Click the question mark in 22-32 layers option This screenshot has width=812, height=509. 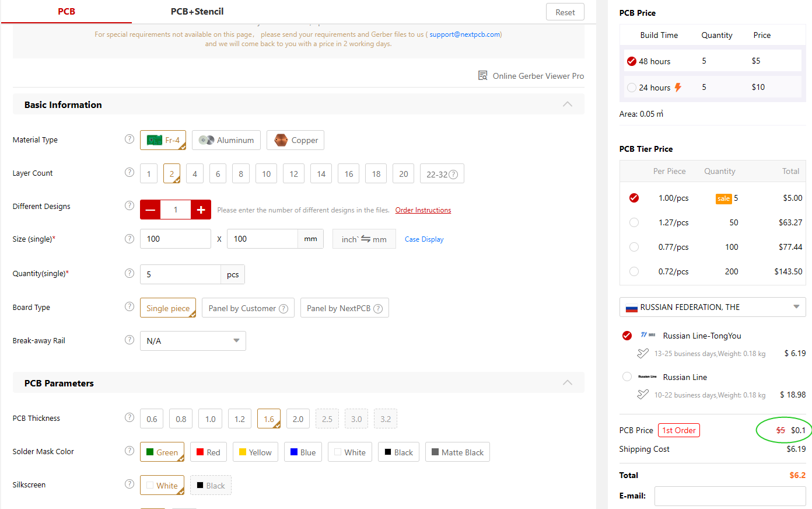click(453, 175)
